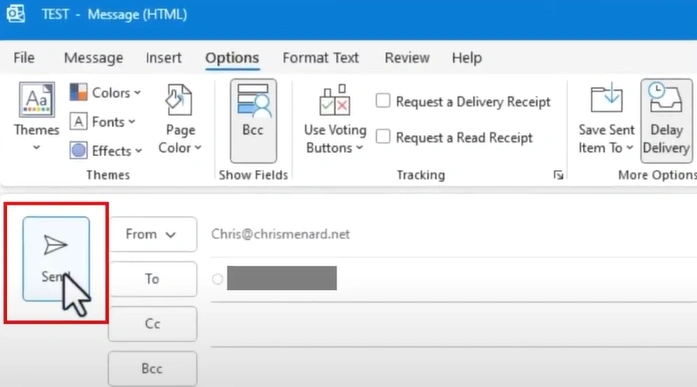Image resolution: width=697 pixels, height=387 pixels.
Task: Open Save Sent Item To dropdown
Action: pos(606,119)
